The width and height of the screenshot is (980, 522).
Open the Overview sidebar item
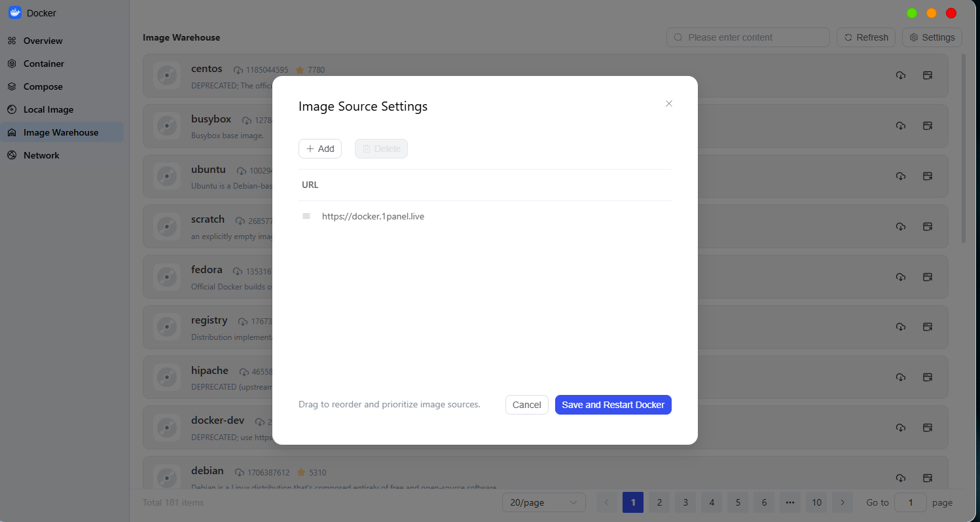(62, 41)
